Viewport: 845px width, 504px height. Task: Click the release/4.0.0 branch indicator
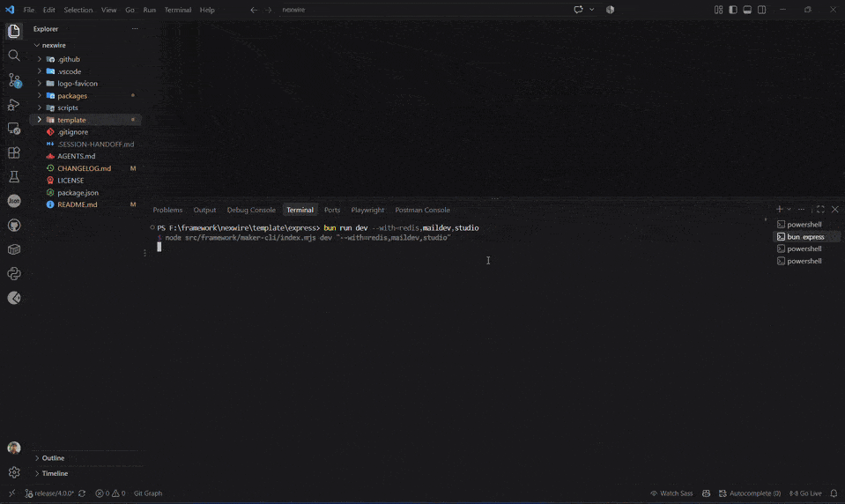[49, 493]
